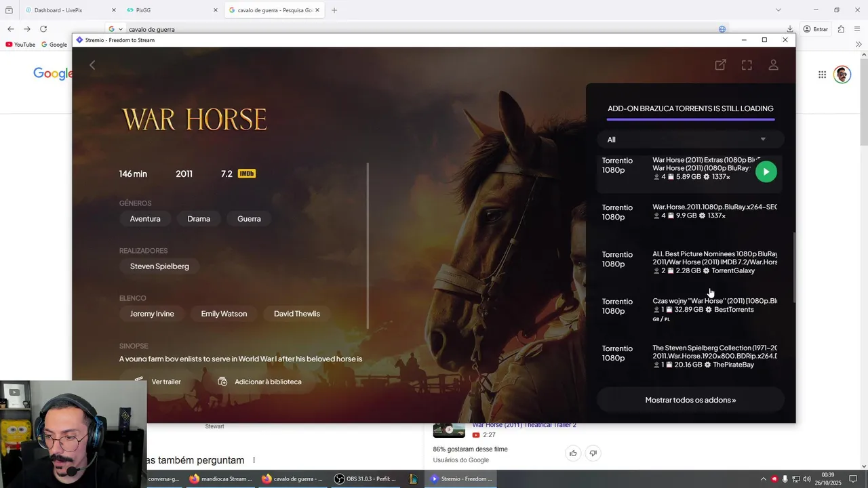Open cast member Jeremy Irvine
Screen dimensions: 868x488
click(x=152, y=314)
